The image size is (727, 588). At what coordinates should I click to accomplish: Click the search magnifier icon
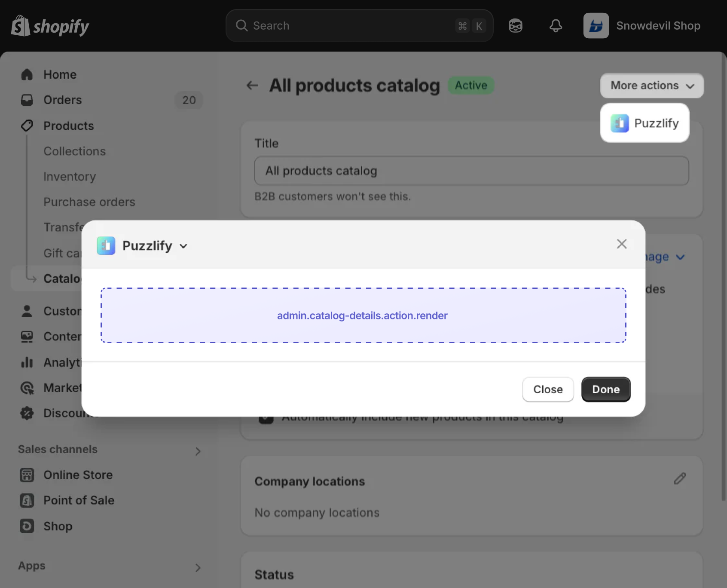pyautogui.click(x=241, y=26)
